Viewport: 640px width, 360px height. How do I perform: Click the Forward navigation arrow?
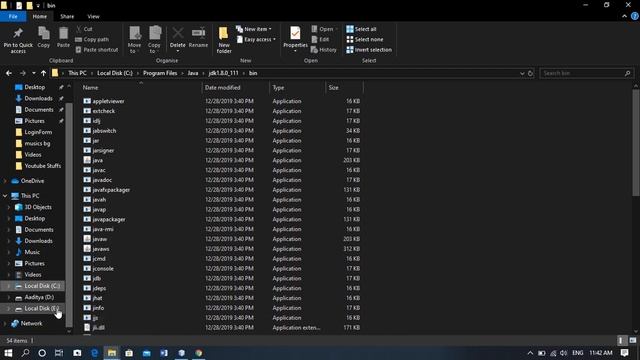click(x=22, y=73)
